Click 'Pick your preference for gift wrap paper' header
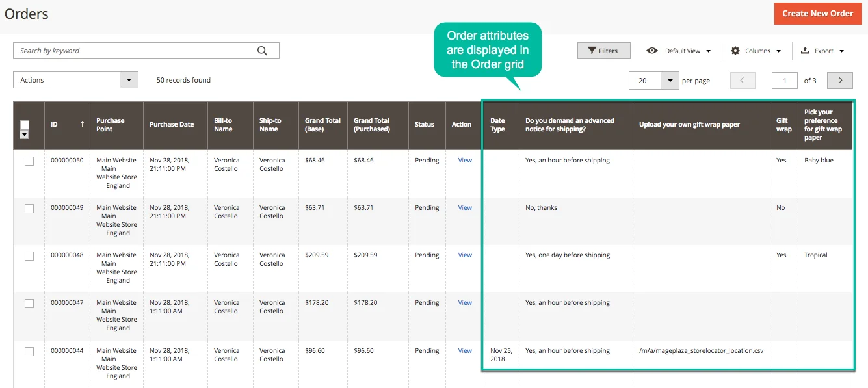The width and height of the screenshot is (868, 388). 824,125
